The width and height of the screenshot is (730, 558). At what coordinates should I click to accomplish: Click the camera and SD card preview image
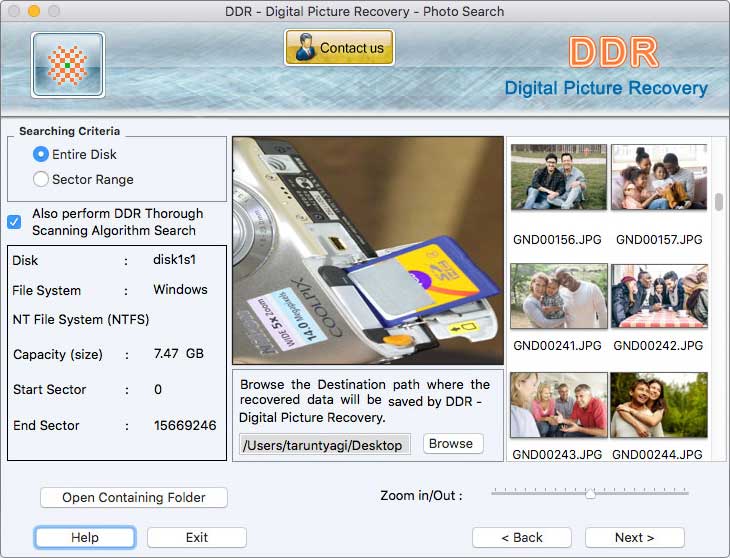point(368,250)
